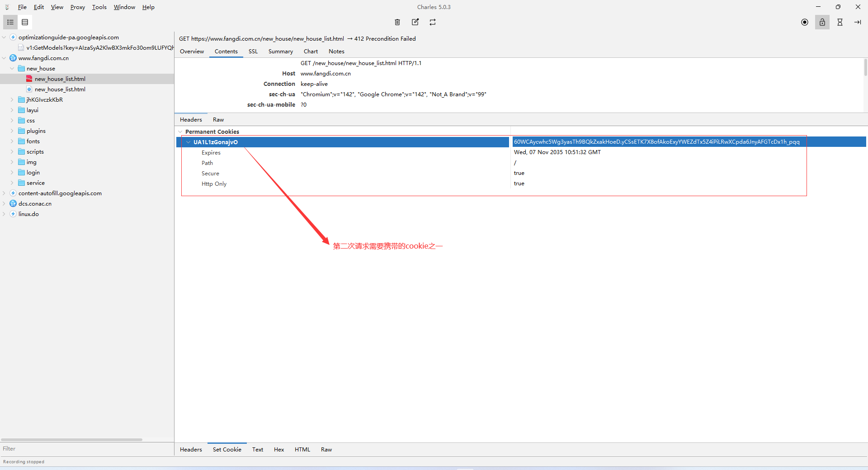
Task: Open the response Hex tab
Action: [279, 450]
